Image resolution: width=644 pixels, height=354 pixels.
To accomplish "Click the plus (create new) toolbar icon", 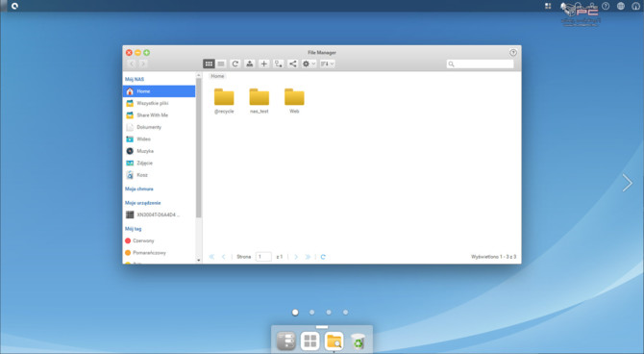I will (x=263, y=63).
